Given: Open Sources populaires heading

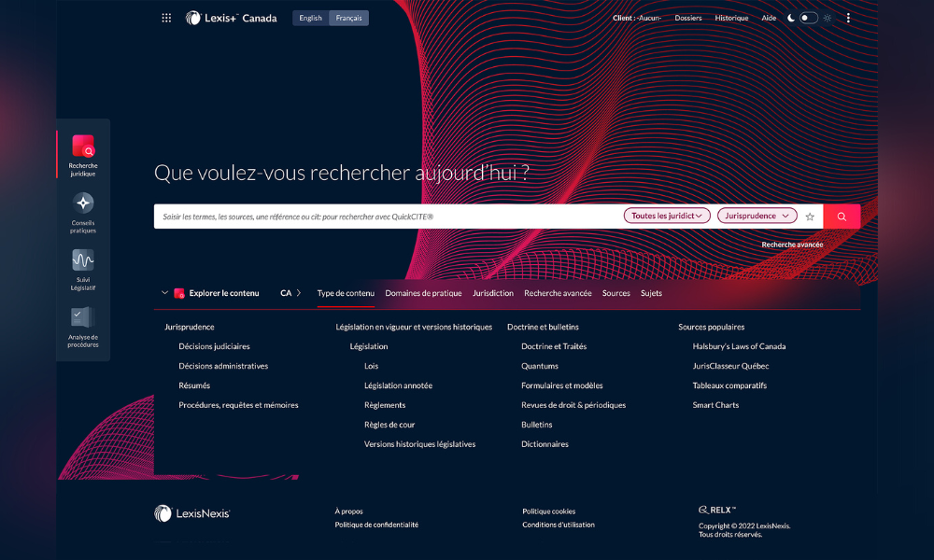Looking at the screenshot, I should click(711, 327).
